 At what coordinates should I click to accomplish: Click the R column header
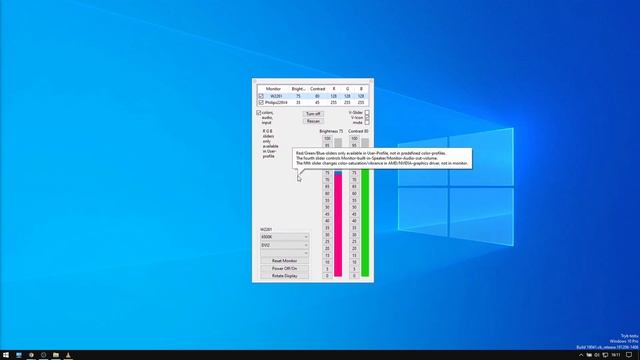click(333, 89)
